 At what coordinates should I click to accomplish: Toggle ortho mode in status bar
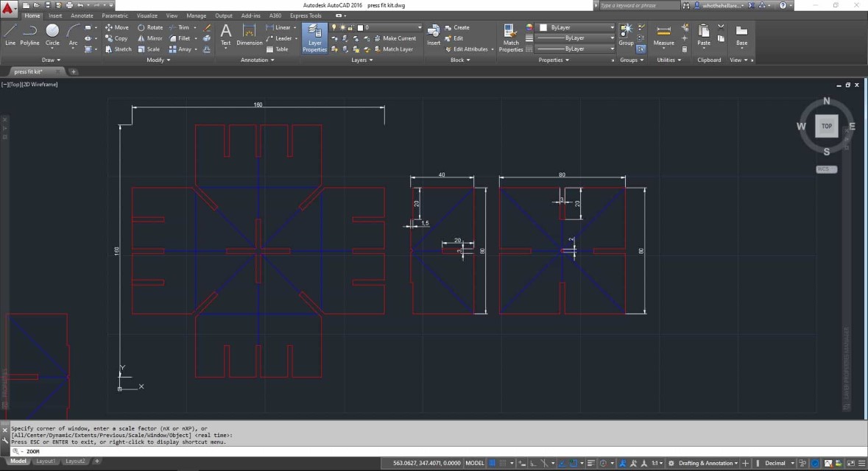coord(534,463)
